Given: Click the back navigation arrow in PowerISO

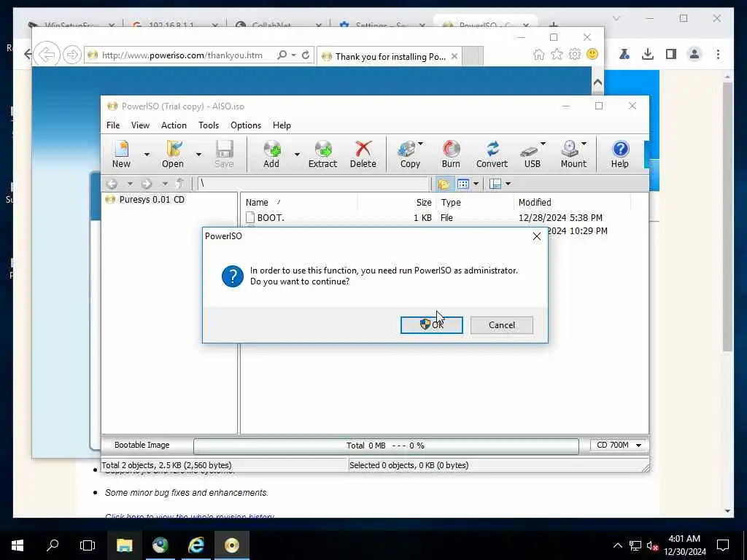Looking at the screenshot, I should 112,184.
